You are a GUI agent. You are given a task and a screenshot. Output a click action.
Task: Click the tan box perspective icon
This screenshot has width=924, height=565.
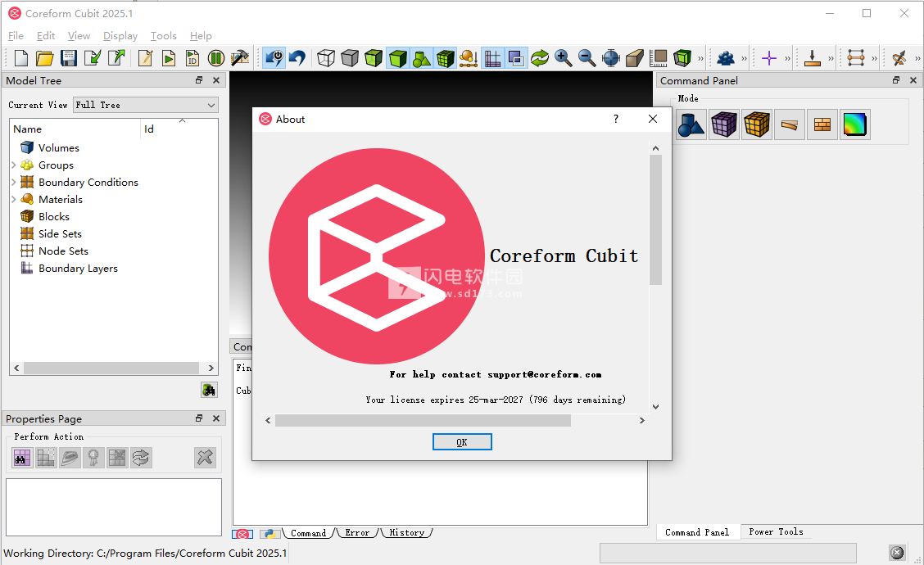tap(635, 58)
